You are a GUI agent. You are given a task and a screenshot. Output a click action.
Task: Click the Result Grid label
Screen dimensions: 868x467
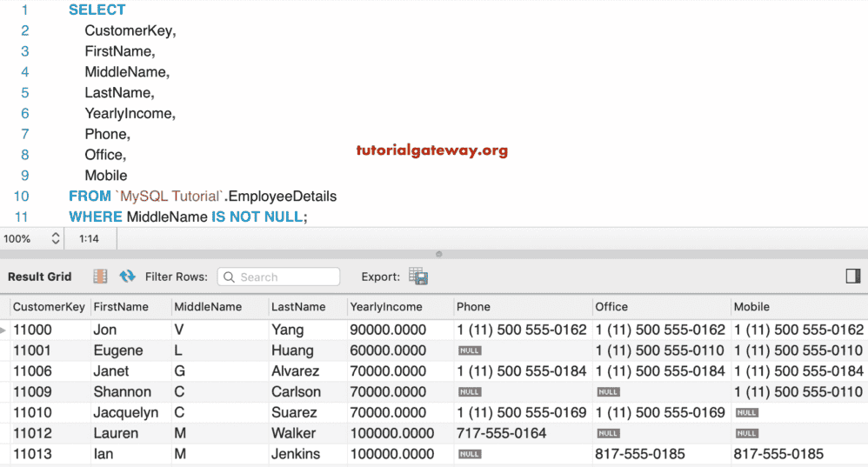[39, 277]
